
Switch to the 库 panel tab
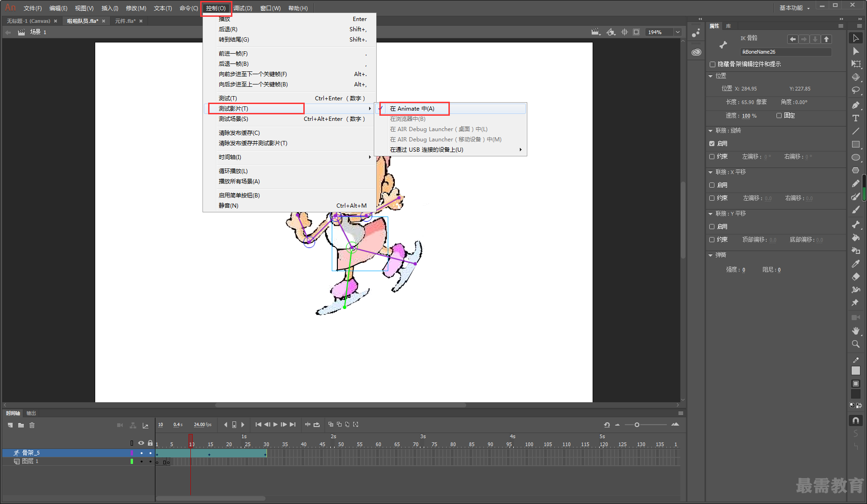pos(728,26)
